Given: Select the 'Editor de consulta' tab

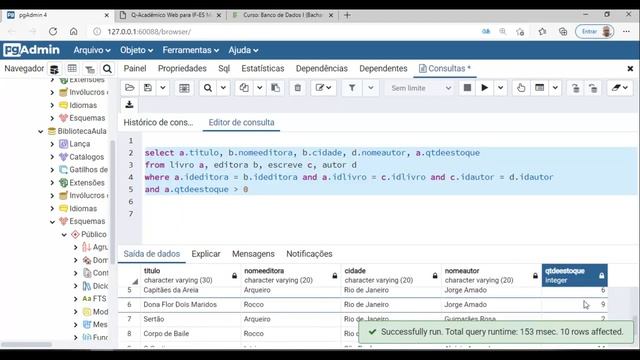Looking at the screenshot, I should point(241,122).
